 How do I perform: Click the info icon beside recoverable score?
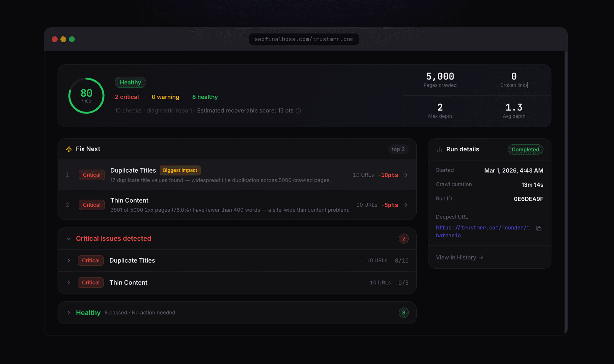298,111
